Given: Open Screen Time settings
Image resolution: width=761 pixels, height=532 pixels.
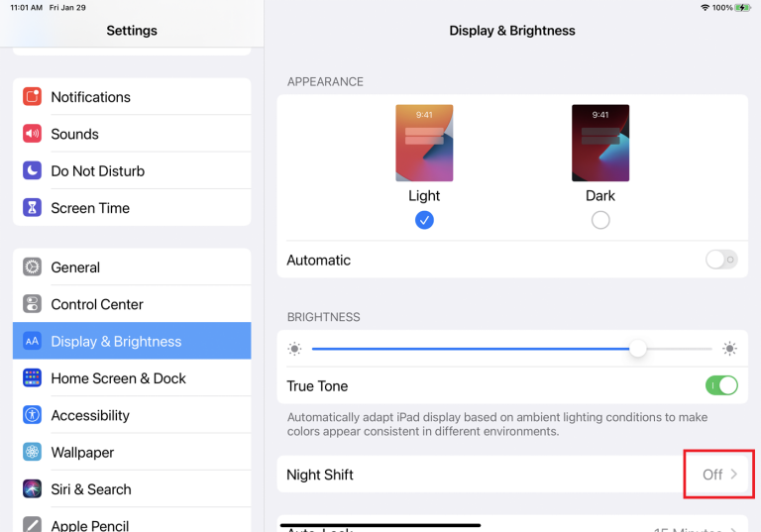Looking at the screenshot, I should tap(132, 208).
